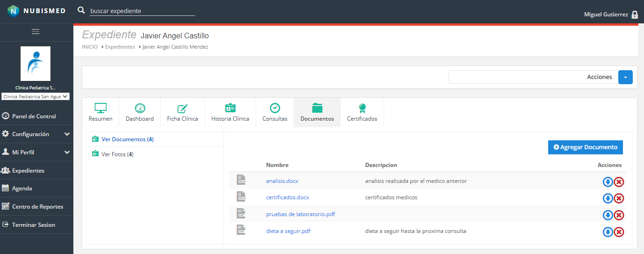Open the Acciones blue dropdown arrow

coord(625,77)
